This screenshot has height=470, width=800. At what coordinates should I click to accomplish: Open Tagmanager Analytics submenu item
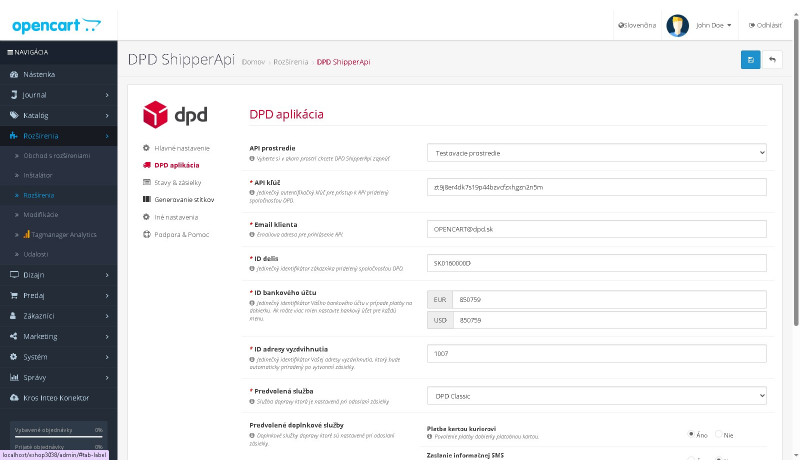pyautogui.click(x=60, y=235)
